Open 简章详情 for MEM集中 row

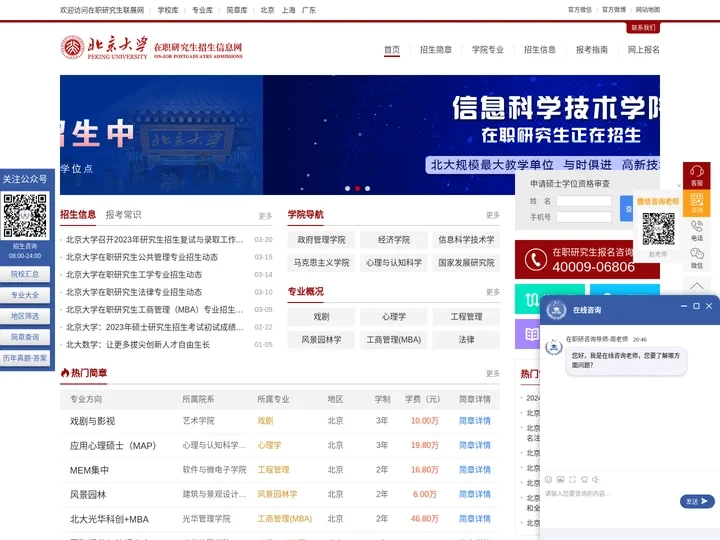[474, 470]
